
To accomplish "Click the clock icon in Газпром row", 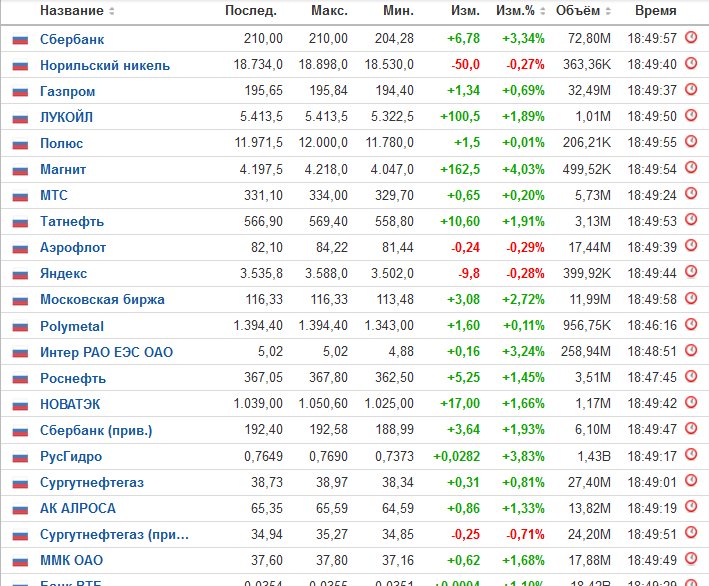I will [691, 90].
